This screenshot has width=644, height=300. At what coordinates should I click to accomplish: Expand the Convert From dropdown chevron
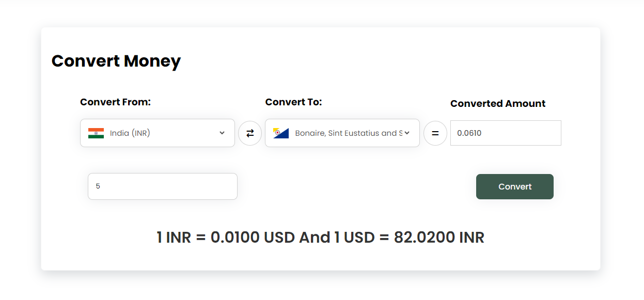(x=222, y=133)
